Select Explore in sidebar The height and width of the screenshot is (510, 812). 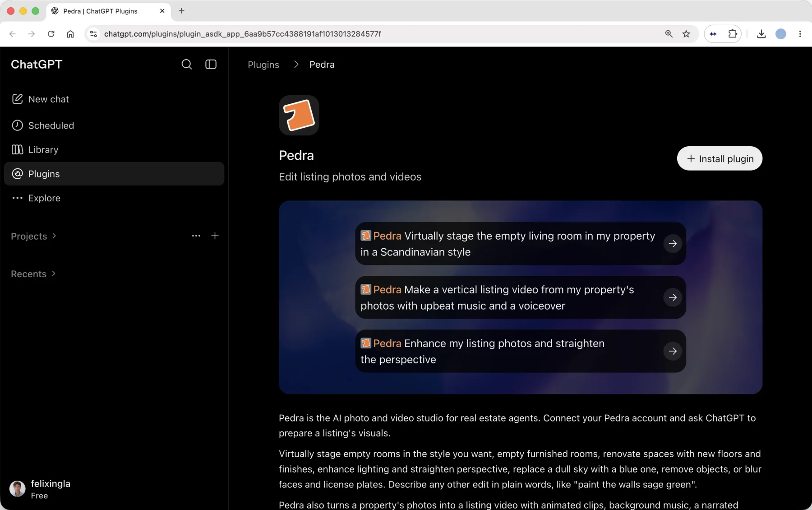click(x=114, y=198)
